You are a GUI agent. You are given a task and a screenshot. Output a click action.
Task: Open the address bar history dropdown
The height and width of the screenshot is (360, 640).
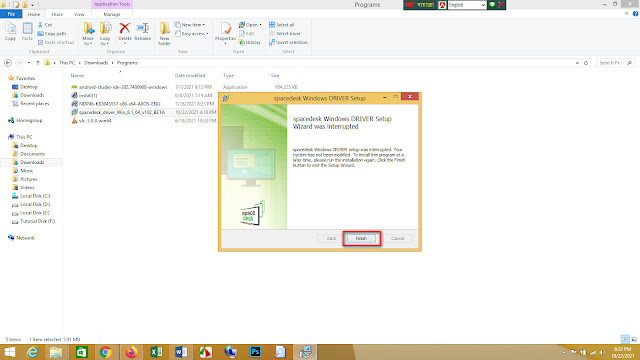pos(577,63)
